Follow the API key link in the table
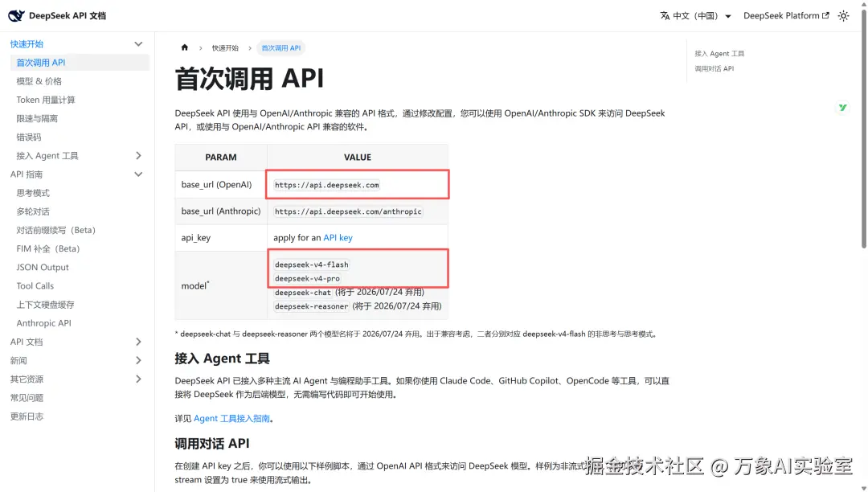868x492 pixels. pyautogui.click(x=338, y=237)
